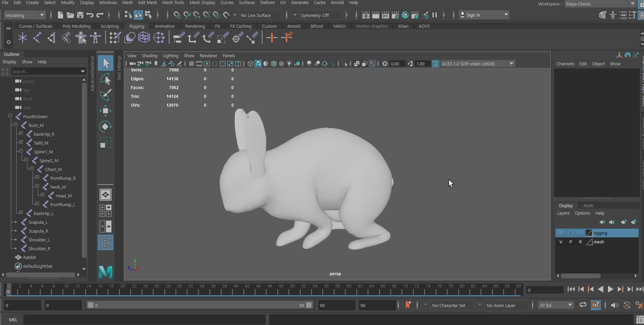Collapse the Spine1_M joint in Outliner
Viewport: 644px width, 325px height.
click(21, 151)
